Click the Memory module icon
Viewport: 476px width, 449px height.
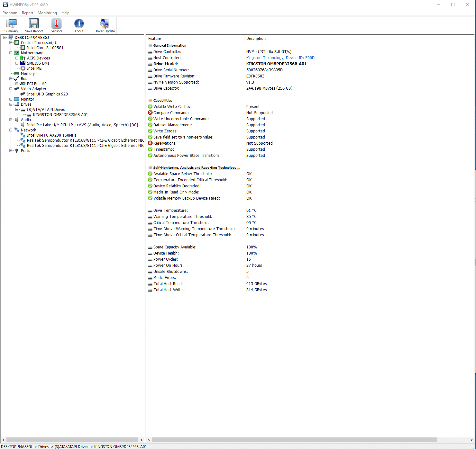(17, 74)
